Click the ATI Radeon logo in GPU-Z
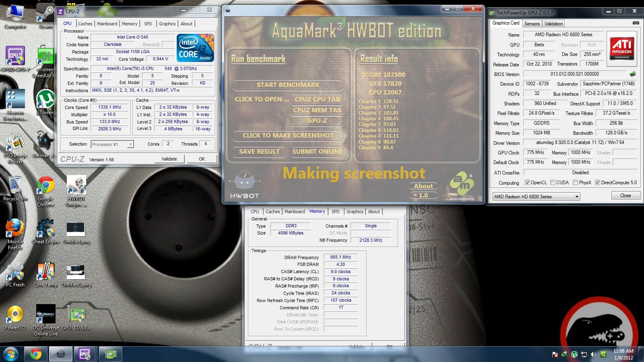644x362 pixels. pos(621,48)
